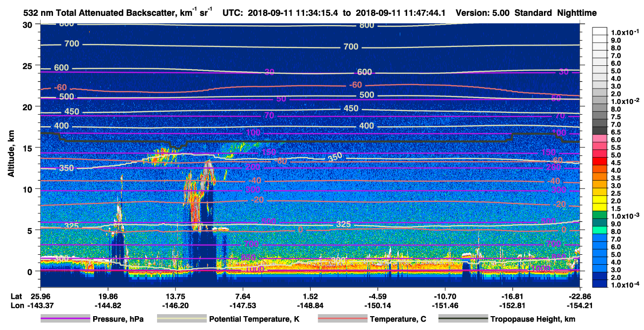Click the latitude value -10.70
644x330 pixels.
[445, 296]
